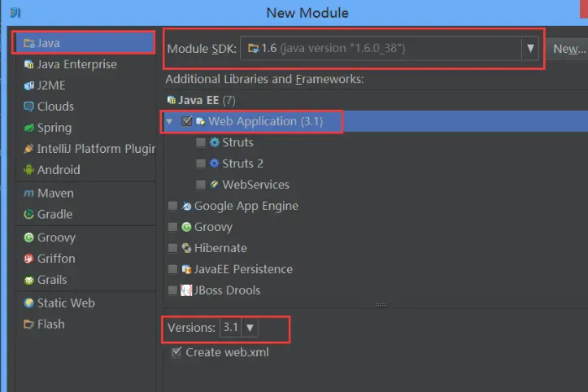Select Grails module type

point(85,280)
